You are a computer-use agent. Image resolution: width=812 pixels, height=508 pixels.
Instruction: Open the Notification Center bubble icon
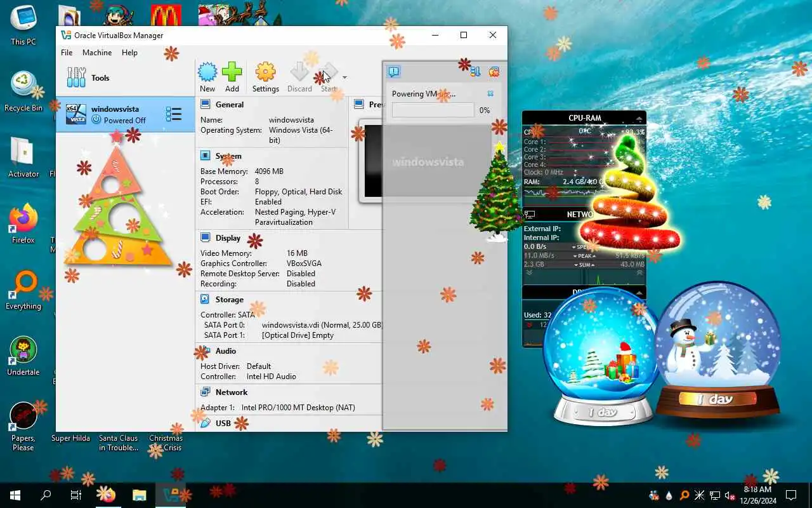393,72
